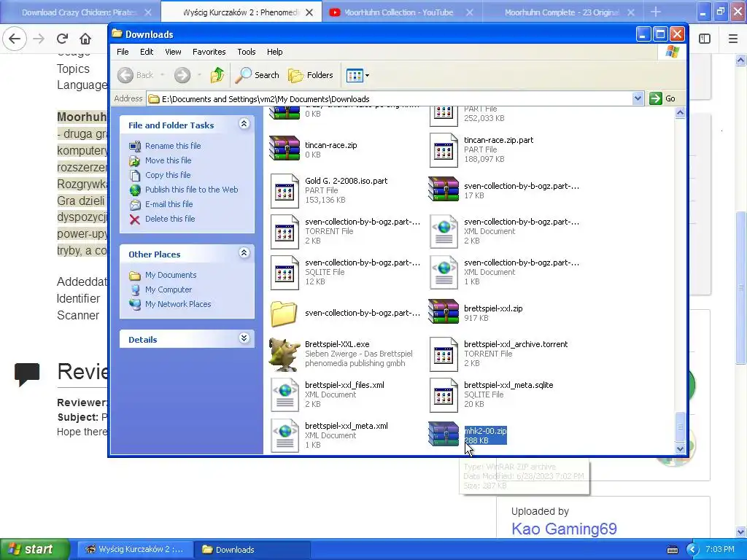Image resolution: width=747 pixels, height=560 pixels.
Task: Select sven-collection 1 KB XML Document icon
Action: click(443, 273)
